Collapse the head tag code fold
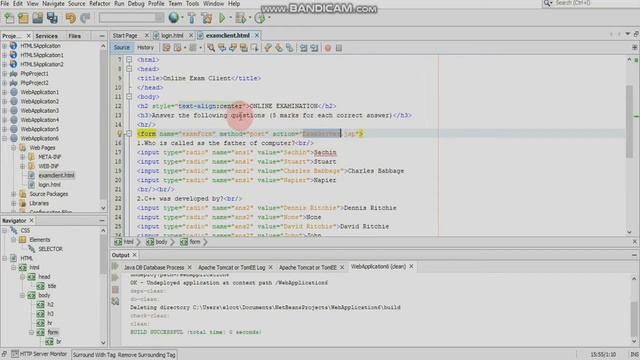The height and width of the screenshot is (360, 640). pos(129,69)
